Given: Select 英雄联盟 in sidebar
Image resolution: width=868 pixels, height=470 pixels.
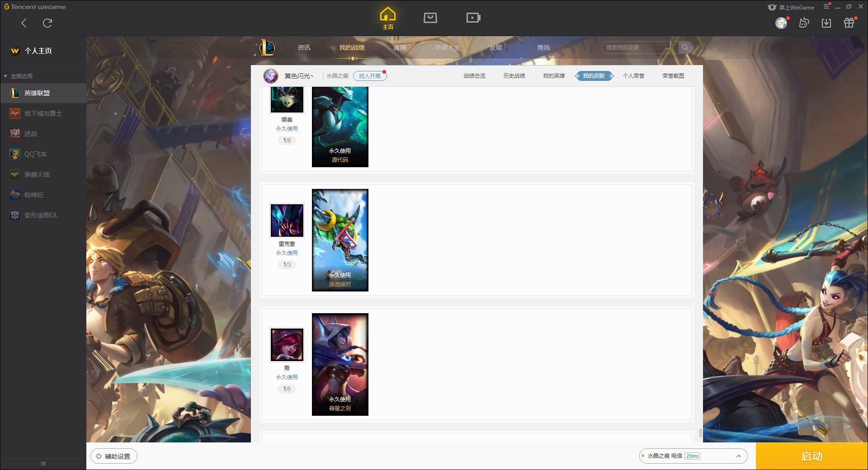Looking at the screenshot, I should coord(43,93).
